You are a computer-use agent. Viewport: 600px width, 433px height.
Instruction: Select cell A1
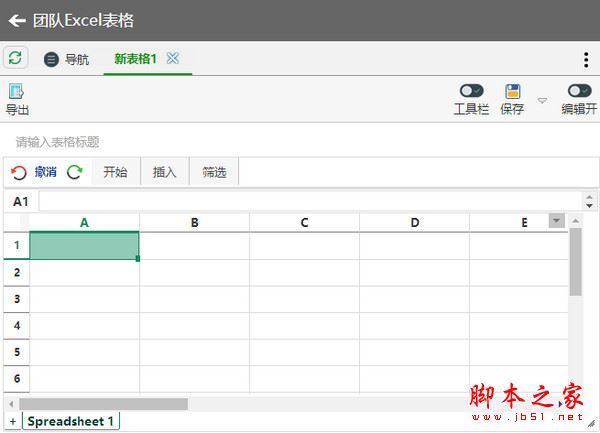[84, 245]
